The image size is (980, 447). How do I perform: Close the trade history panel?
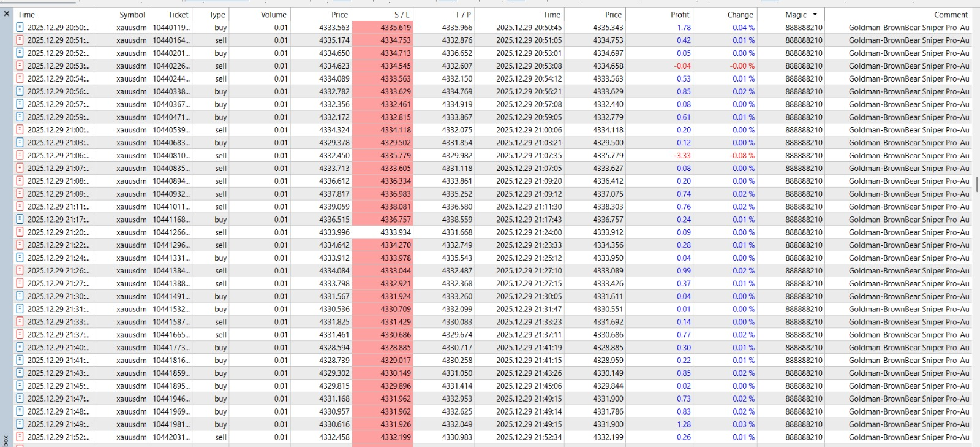(x=7, y=13)
